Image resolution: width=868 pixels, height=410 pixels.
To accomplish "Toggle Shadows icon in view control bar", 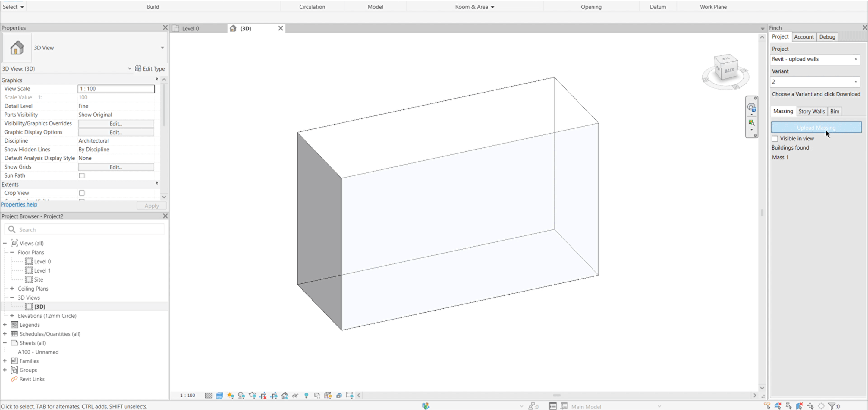I will coord(241,396).
